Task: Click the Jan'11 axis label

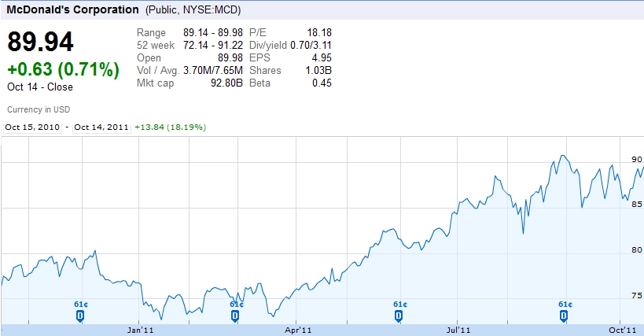Action: pyautogui.click(x=140, y=330)
